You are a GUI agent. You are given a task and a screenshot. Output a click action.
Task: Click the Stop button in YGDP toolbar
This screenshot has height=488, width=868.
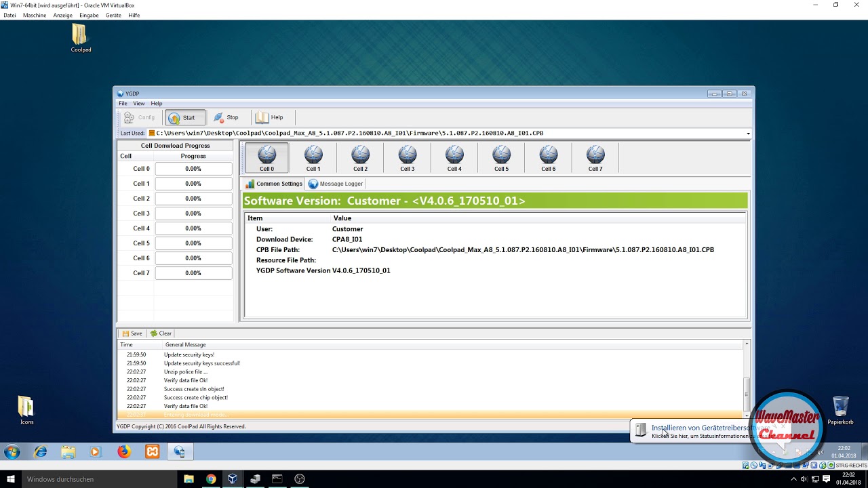click(226, 117)
